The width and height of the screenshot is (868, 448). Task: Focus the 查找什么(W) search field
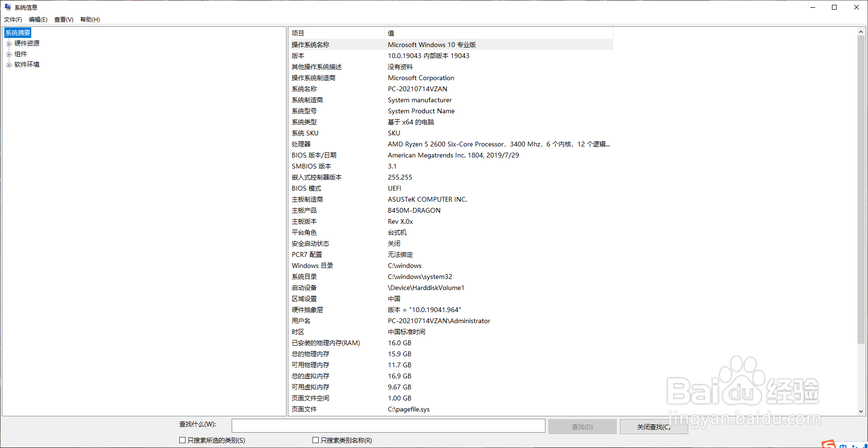tap(388, 426)
